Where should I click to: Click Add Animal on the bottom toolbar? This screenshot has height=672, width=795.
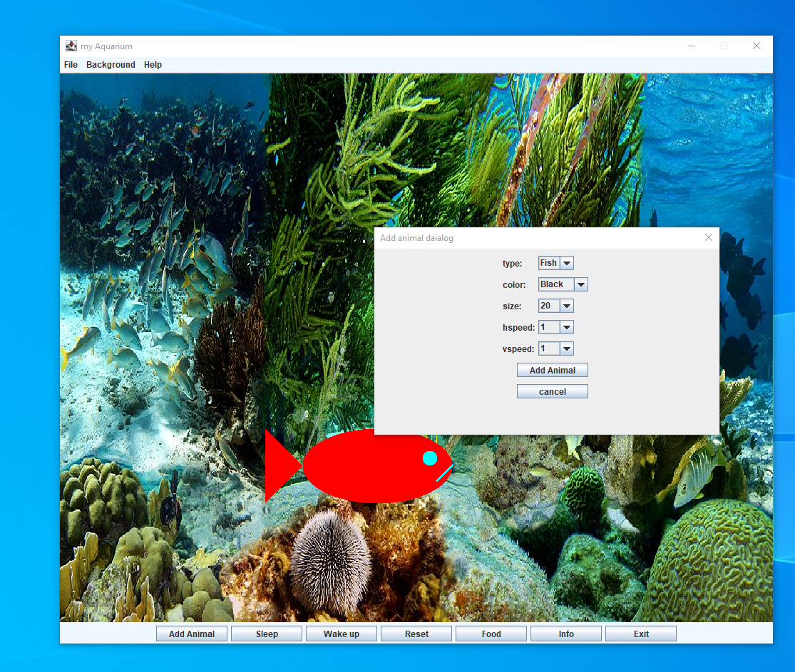[191, 633]
